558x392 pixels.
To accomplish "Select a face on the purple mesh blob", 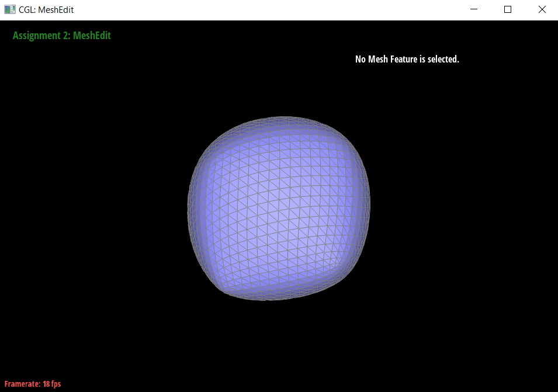I will click(279, 208).
